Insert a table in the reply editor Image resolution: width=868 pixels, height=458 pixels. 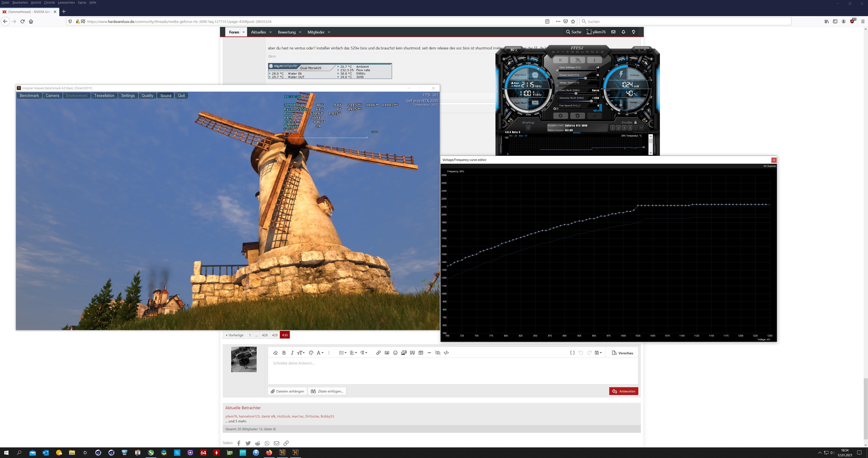[x=420, y=353]
